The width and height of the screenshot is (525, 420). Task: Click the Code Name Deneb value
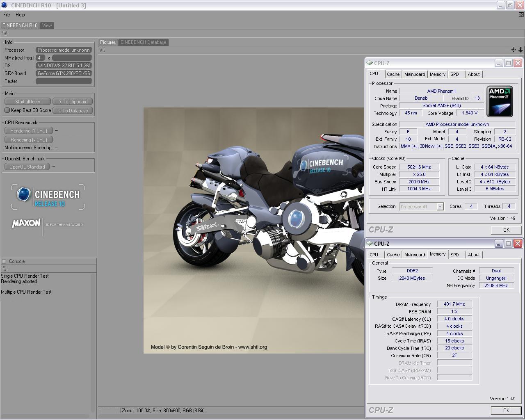(421, 98)
